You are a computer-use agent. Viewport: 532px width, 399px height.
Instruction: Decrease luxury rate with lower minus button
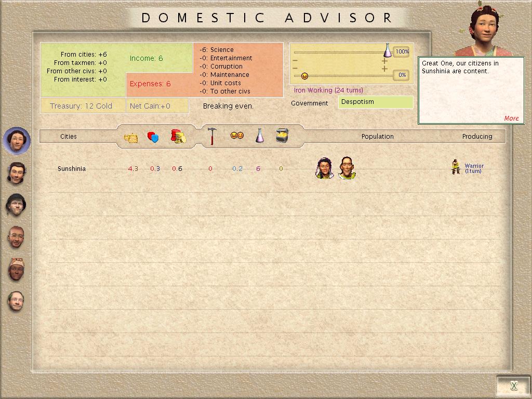tap(295, 68)
